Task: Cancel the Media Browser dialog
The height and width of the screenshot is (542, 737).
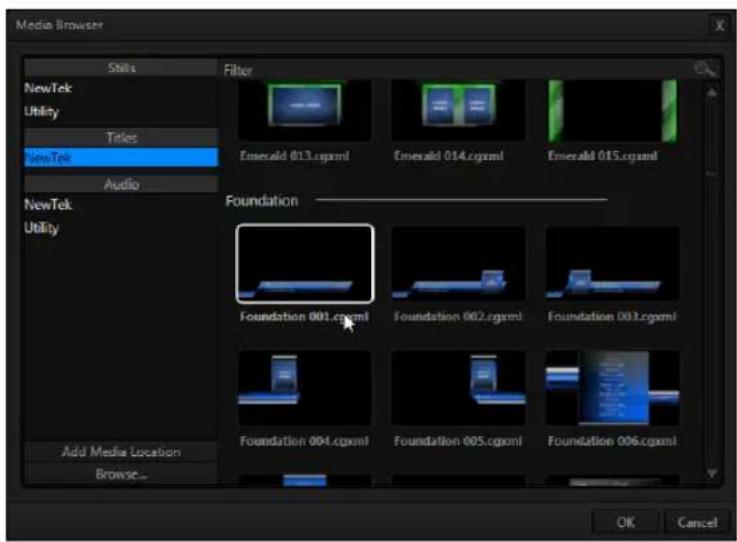Action: (697, 522)
